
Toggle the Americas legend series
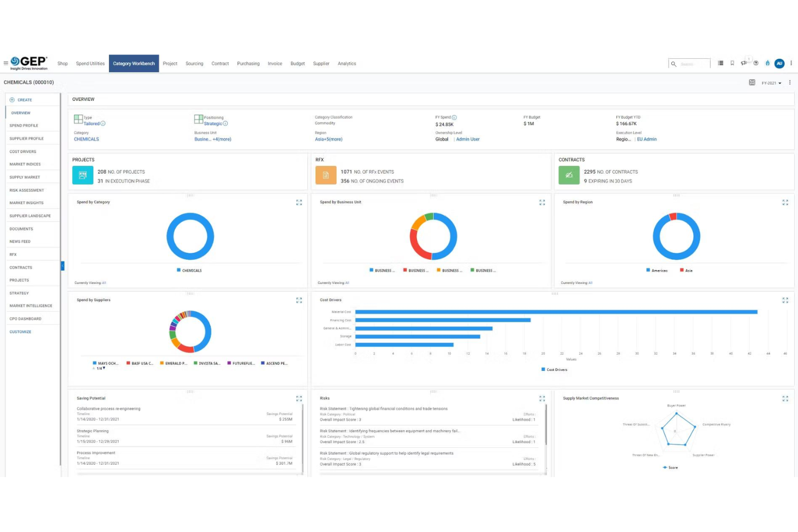coord(657,271)
